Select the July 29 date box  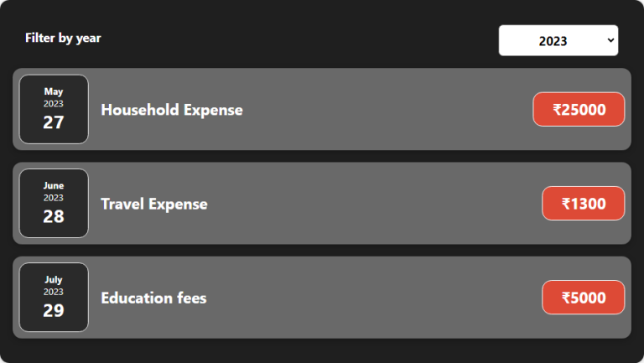click(x=54, y=298)
